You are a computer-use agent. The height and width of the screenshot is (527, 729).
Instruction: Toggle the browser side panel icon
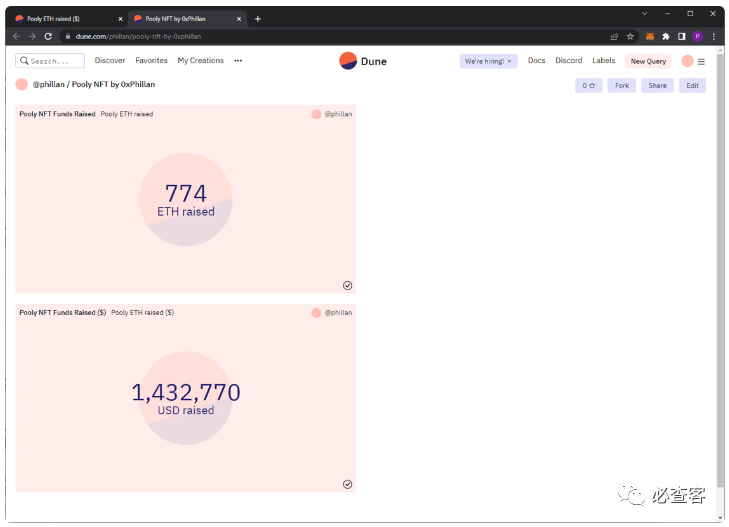[682, 36]
